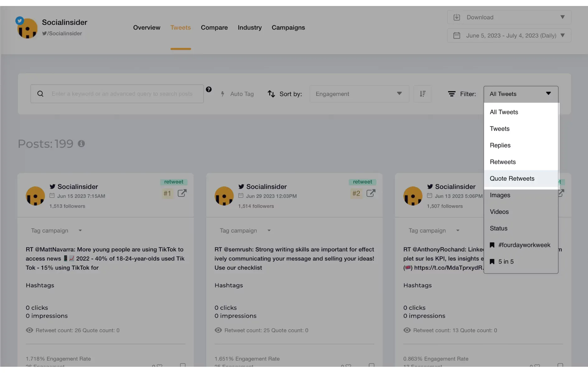Open the second post's external link icon
The height and width of the screenshot is (373, 588).
[x=371, y=193]
